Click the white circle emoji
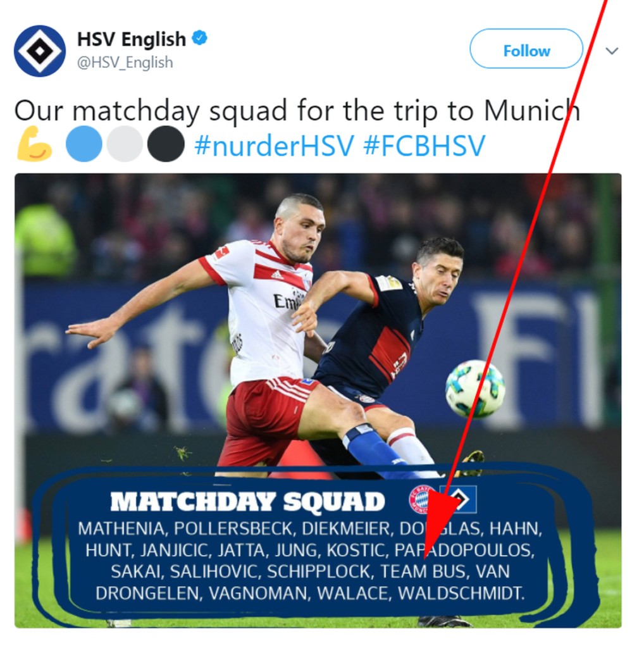This screenshot has height=648, width=644. (125, 144)
